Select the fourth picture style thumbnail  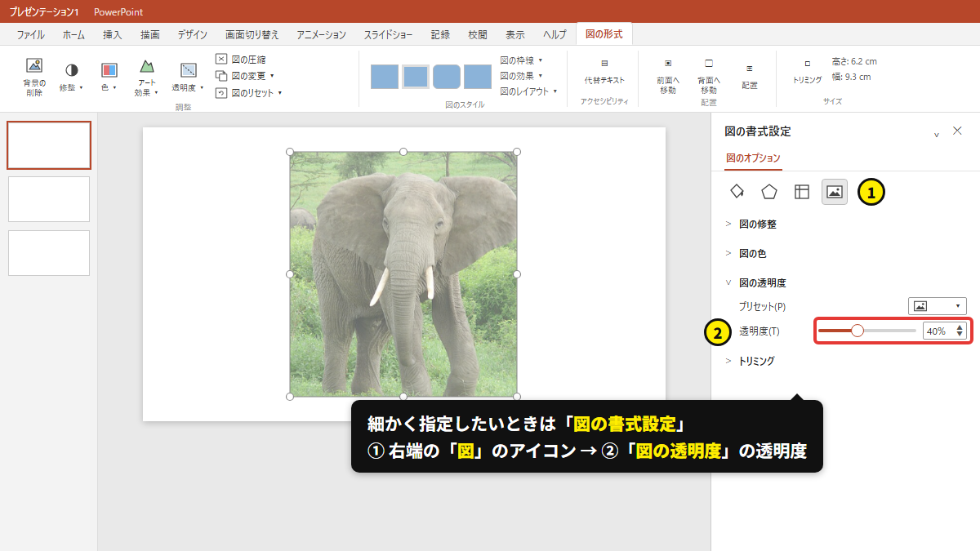click(x=478, y=76)
